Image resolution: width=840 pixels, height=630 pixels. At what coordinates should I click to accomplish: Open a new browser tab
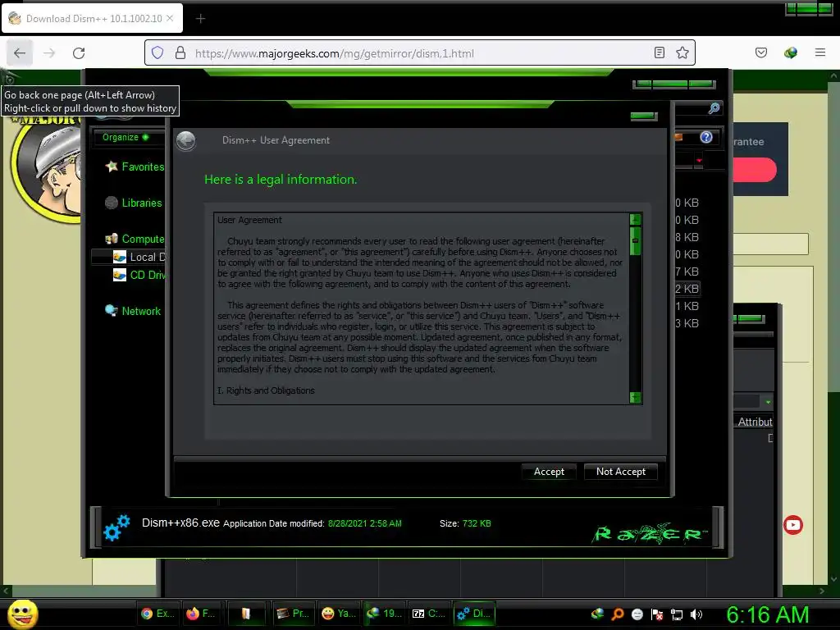200,19
